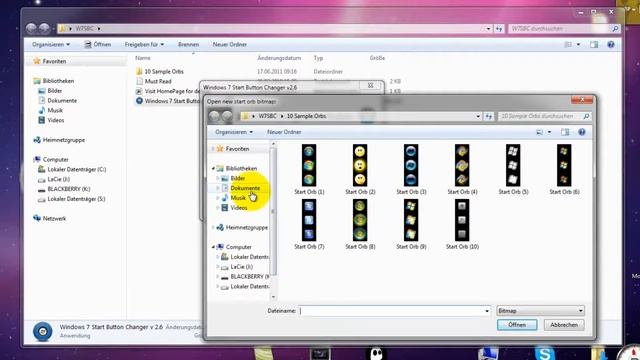This screenshot has width=640, height=360.
Task: Open Netzwerk in the Explorer sidebar
Action: tap(54, 218)
